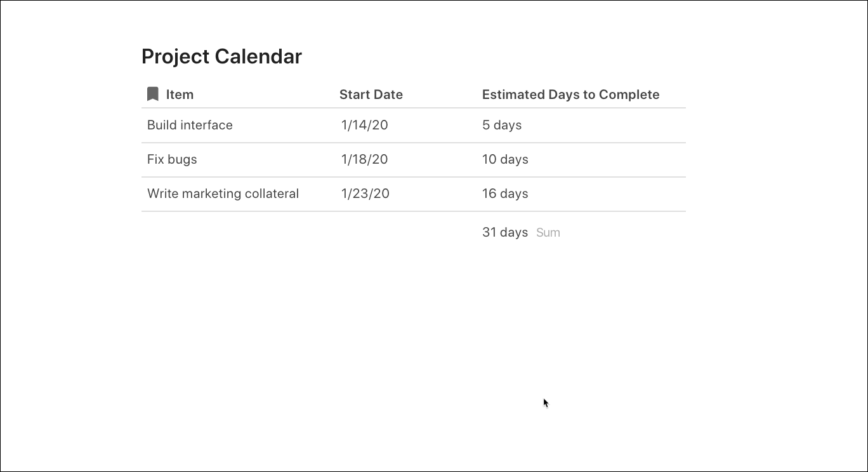Click the 31 days total value
This screenshot has height=472, width=868.
coord(504,232)
